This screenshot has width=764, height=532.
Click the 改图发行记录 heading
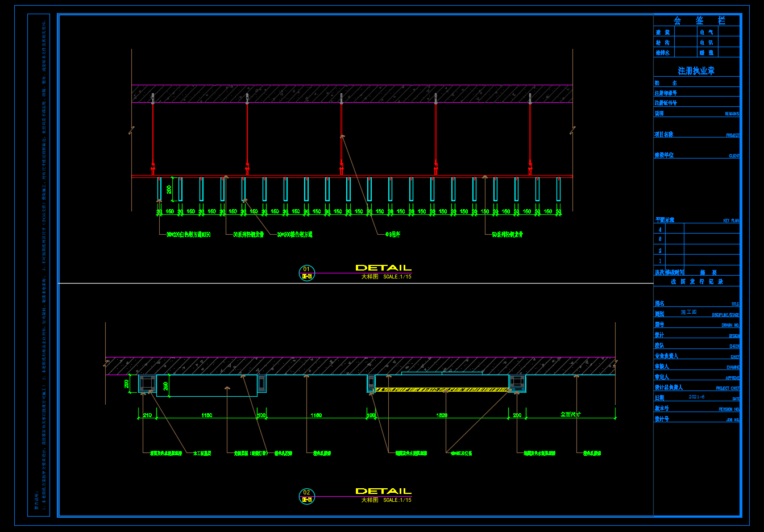(x=697, y=282)
